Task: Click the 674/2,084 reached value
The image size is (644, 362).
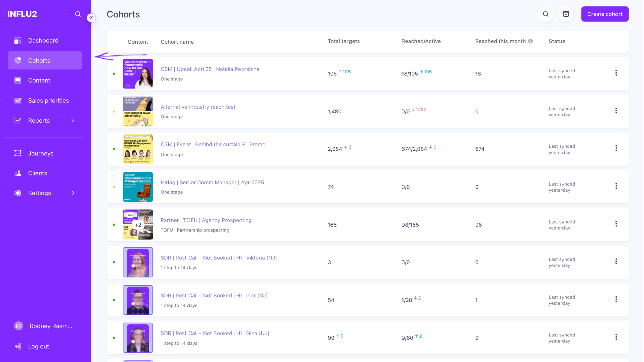Action: (x=414, y=149)
